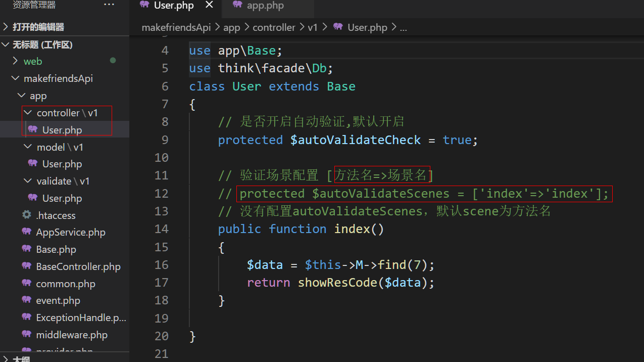Click the AppService.php elephant icon
Viewport: 644px width, 362px height.
tap(27, 232)
